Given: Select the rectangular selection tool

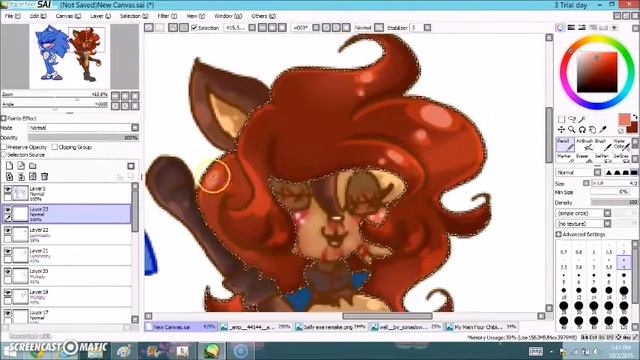Looking at the screenshot, I should (x=562, y=119).
